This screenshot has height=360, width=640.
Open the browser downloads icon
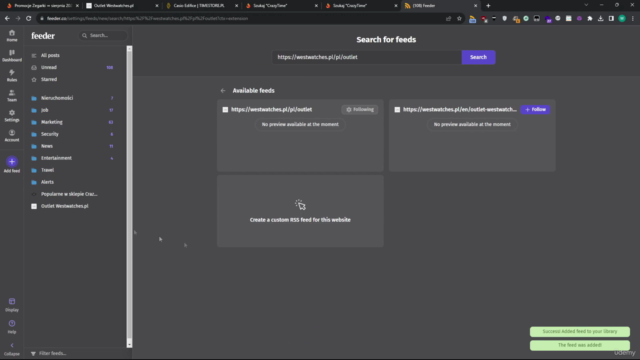(x=600, y=18)
